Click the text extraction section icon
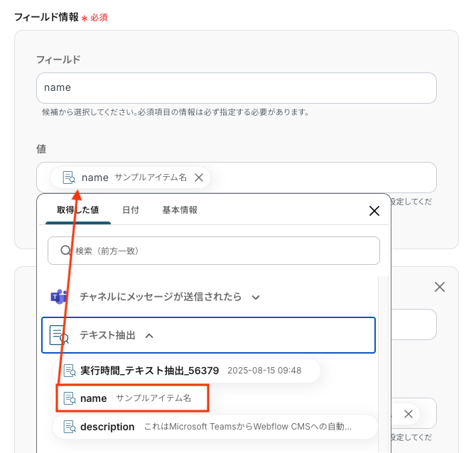 [x=58, y=335]
